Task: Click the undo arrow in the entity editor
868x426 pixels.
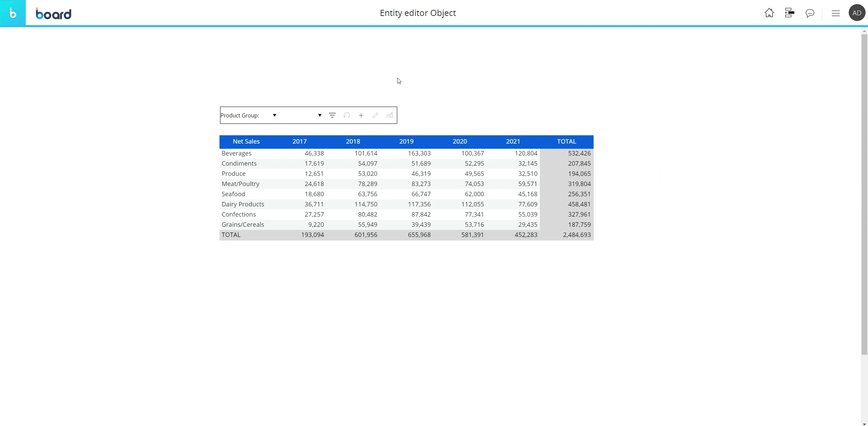Action: point(347,115)
